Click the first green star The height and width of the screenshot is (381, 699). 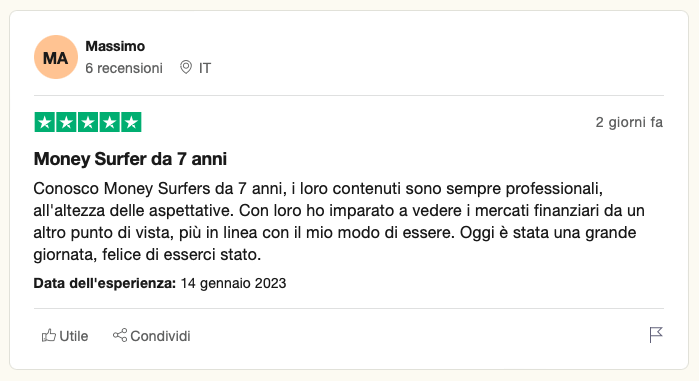tap(45, 122)
